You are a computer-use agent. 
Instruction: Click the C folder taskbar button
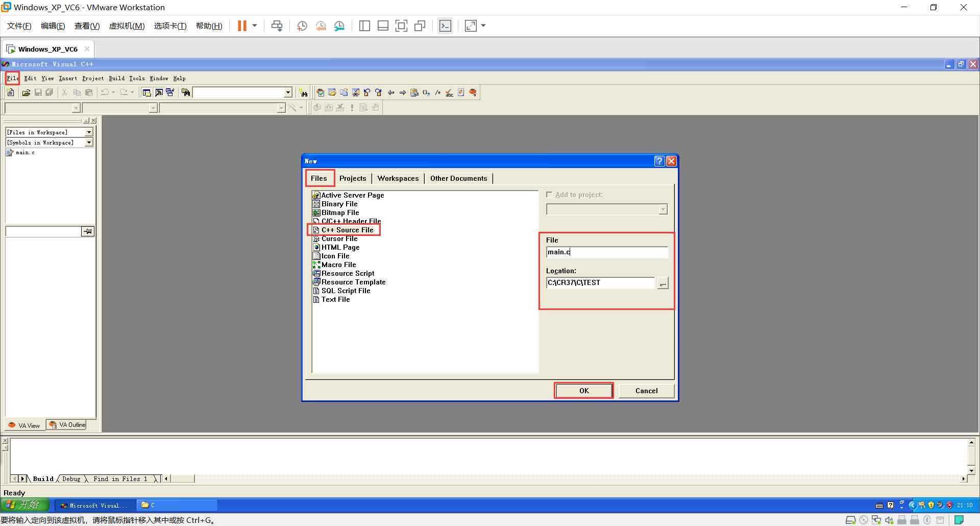[x=177, y=505]
